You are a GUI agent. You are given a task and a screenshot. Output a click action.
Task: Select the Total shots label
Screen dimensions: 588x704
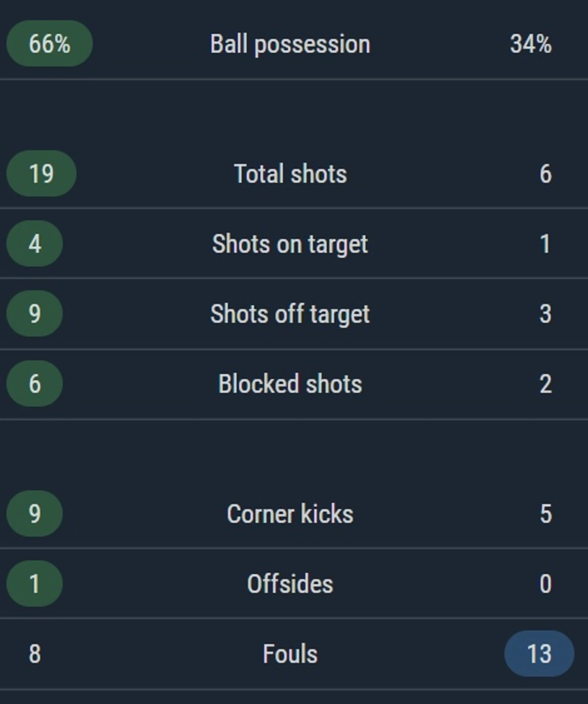[290, 174]
